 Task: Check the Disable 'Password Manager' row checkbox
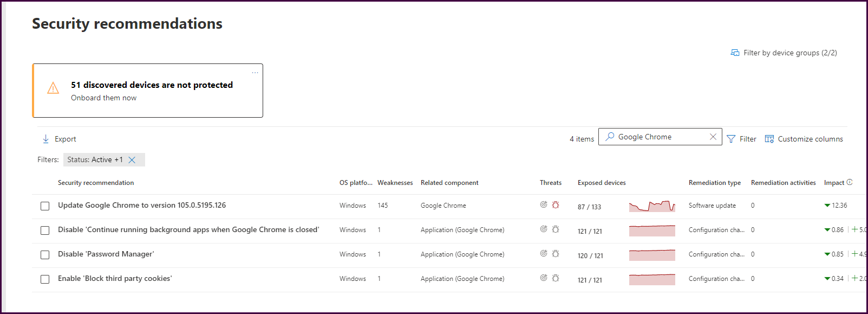[x=45, y=255]
